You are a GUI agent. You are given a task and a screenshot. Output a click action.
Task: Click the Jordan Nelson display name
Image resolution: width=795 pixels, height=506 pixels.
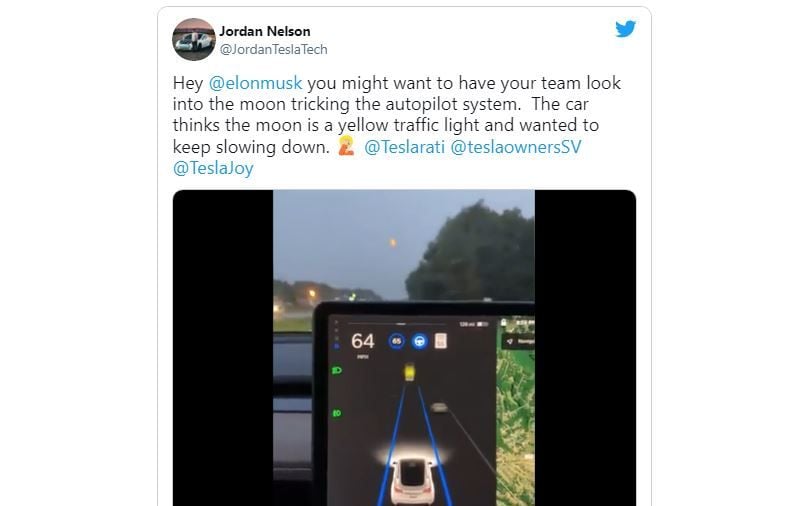pos(265,31)
